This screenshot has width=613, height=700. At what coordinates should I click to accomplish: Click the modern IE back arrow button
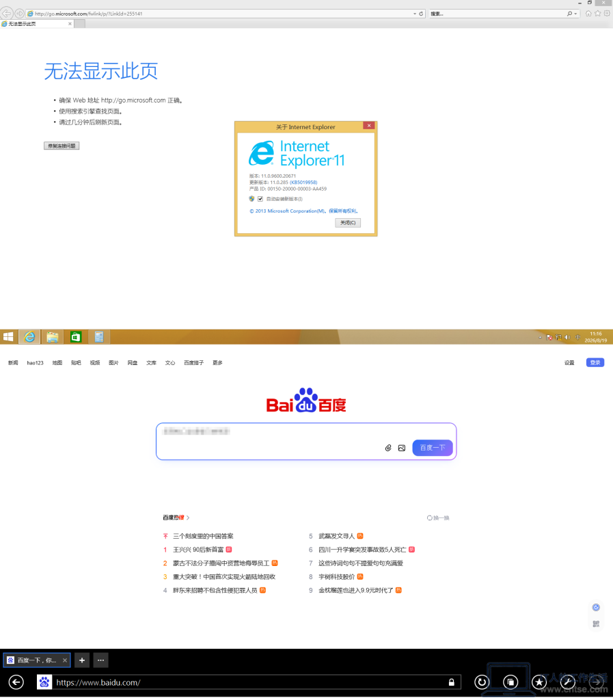(x=16, y=683)
